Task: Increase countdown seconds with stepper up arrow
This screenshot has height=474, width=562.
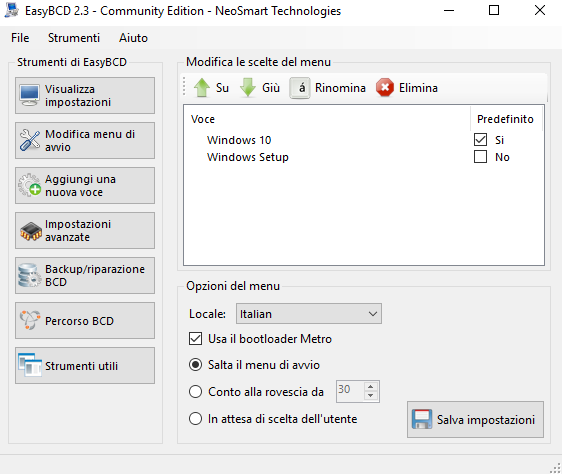Action: pos(371,387)
